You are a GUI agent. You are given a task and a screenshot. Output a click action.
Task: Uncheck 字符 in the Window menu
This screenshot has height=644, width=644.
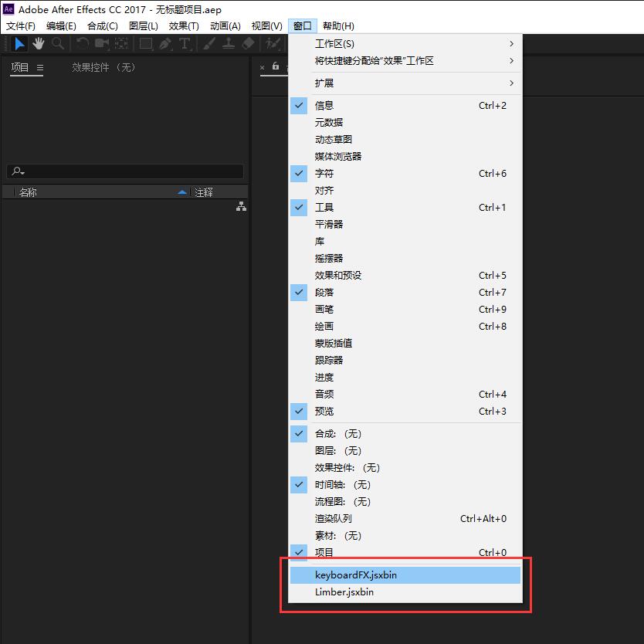tap(405, 173)
